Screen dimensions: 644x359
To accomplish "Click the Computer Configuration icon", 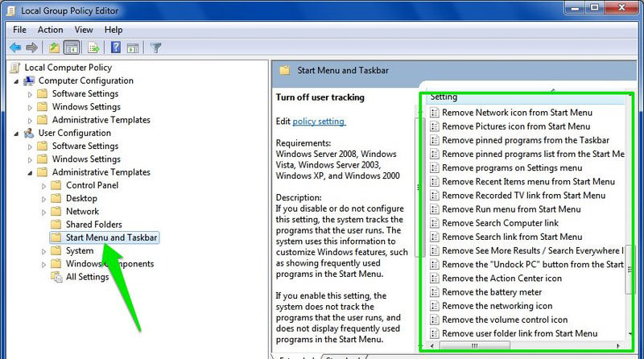I will click(x=29, y=81).
